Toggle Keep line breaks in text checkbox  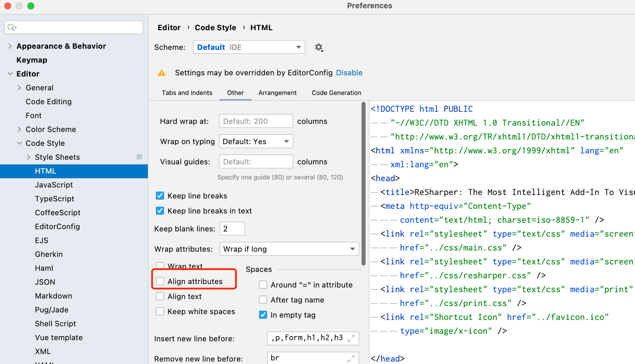click(160, 211)
